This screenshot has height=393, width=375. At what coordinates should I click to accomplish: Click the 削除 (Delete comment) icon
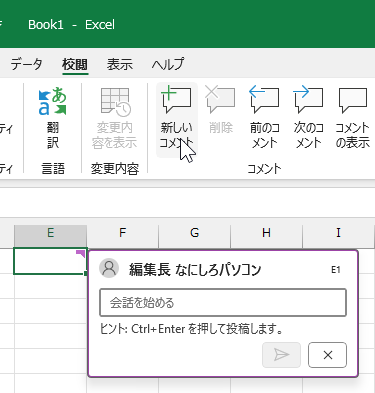click(220, 99)
